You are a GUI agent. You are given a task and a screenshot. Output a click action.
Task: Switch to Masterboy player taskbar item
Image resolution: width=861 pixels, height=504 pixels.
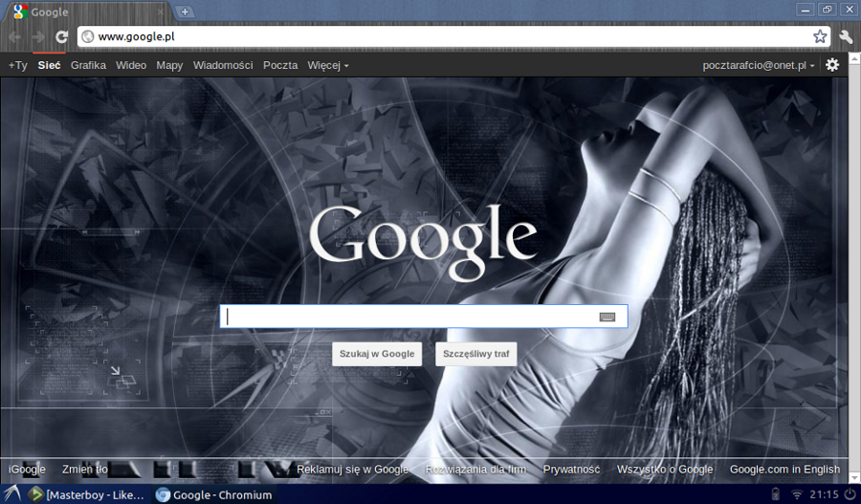tap(87, 494)
